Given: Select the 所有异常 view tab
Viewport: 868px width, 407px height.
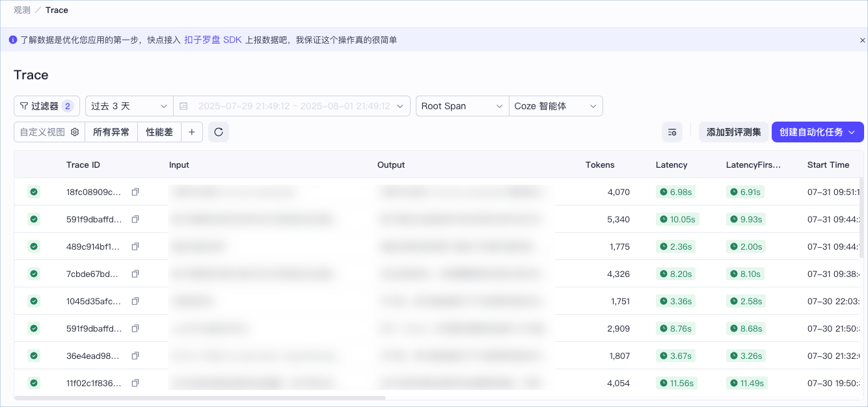Looking at the screenshot, I should click(111, 132).
